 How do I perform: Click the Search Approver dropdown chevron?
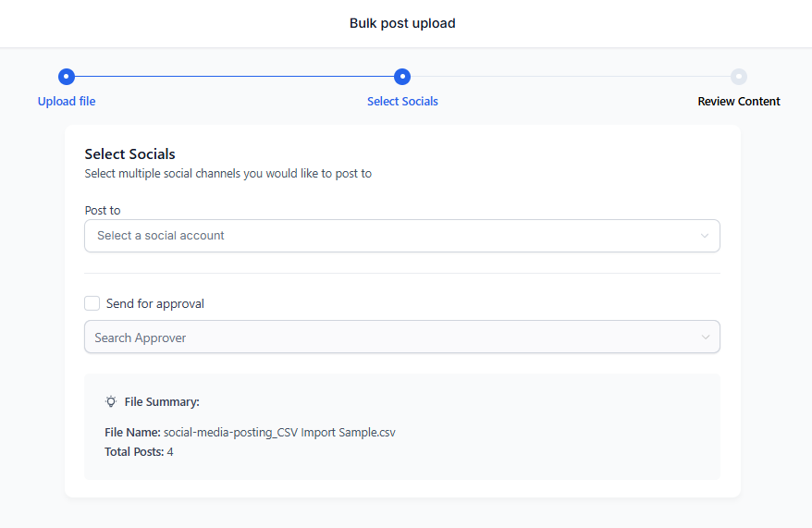(706, 337)
